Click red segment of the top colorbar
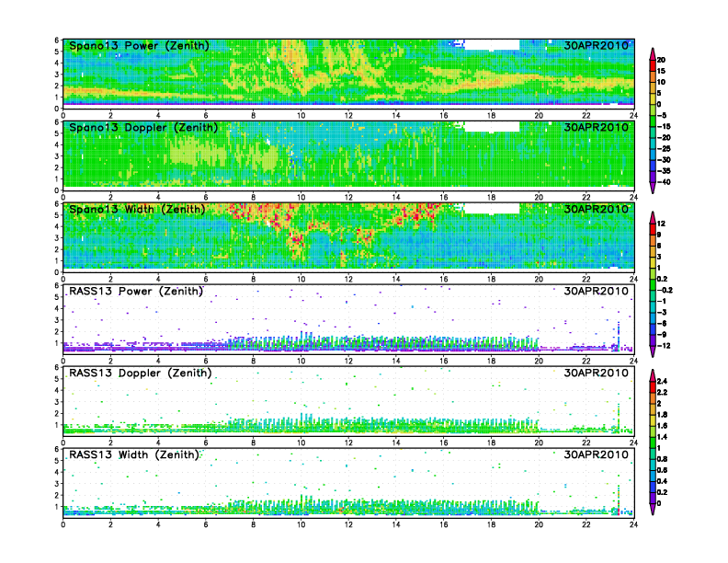This screenshot has height=563, width=728. click(x=653, y=65)
